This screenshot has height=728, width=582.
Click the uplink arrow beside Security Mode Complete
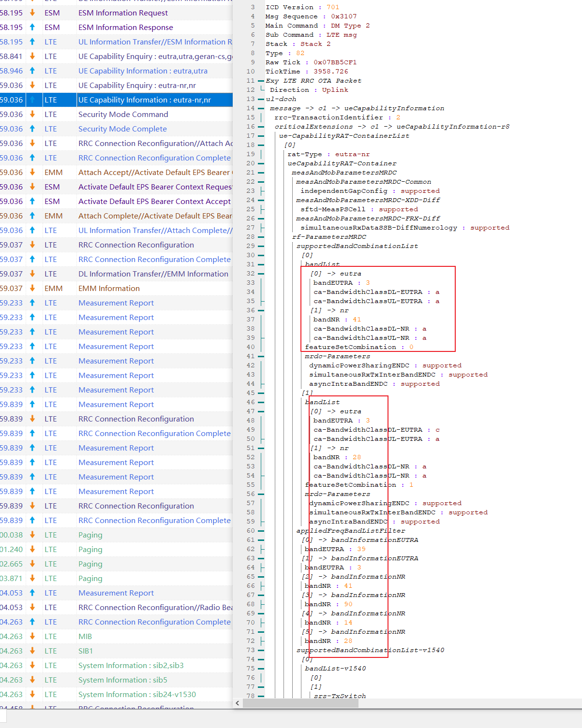click(x=32, y=129)
